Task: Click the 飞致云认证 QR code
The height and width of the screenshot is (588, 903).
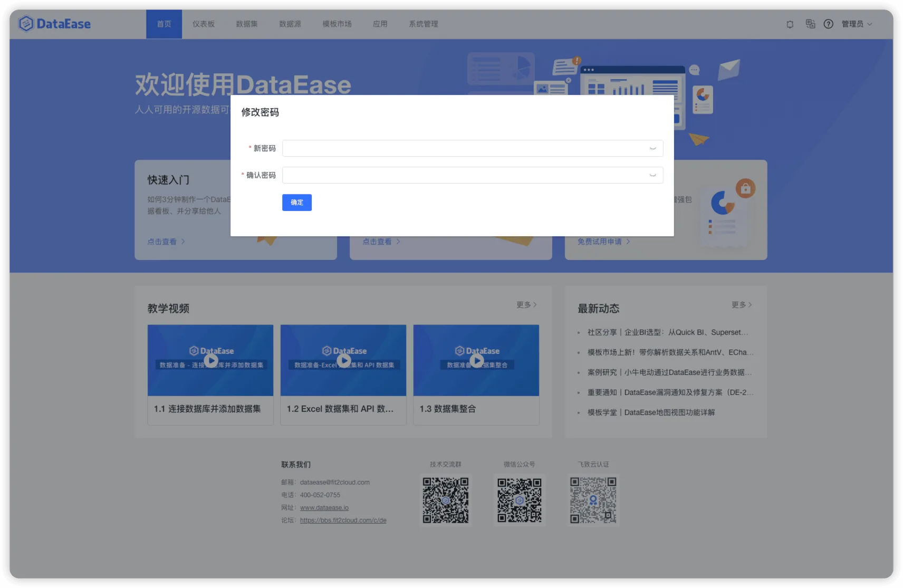Action: 593,500
